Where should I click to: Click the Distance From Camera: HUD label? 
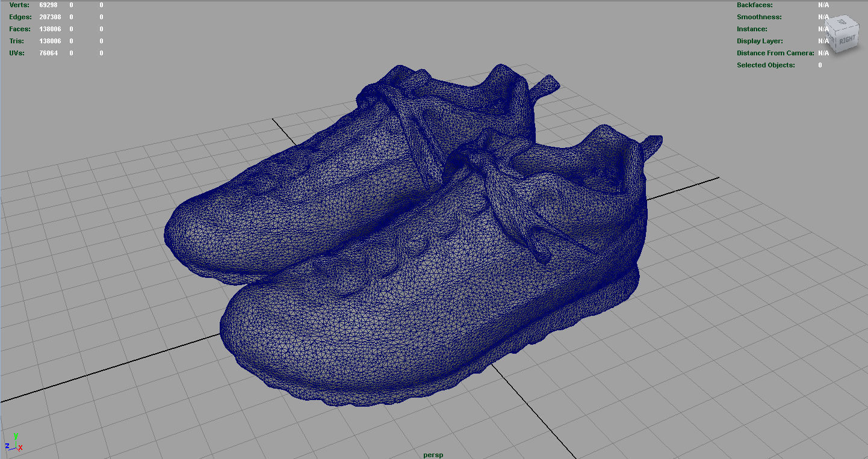point(775,53)
